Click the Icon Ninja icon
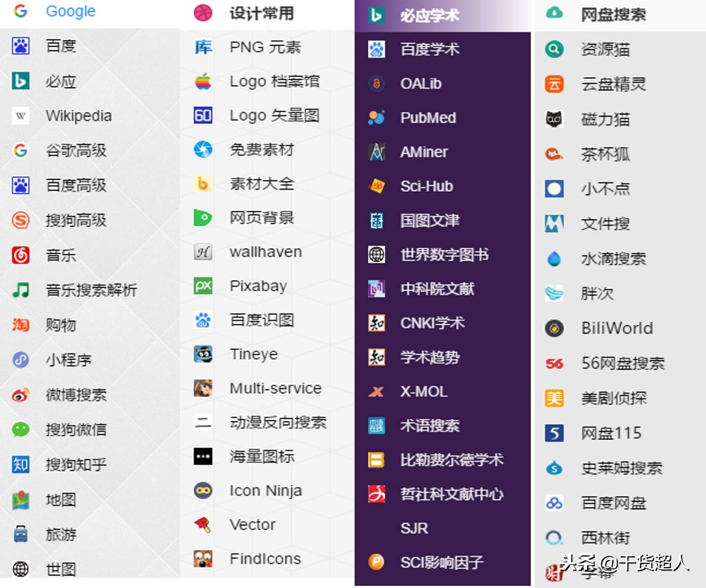The image size is (706, 588). (203, 490)
